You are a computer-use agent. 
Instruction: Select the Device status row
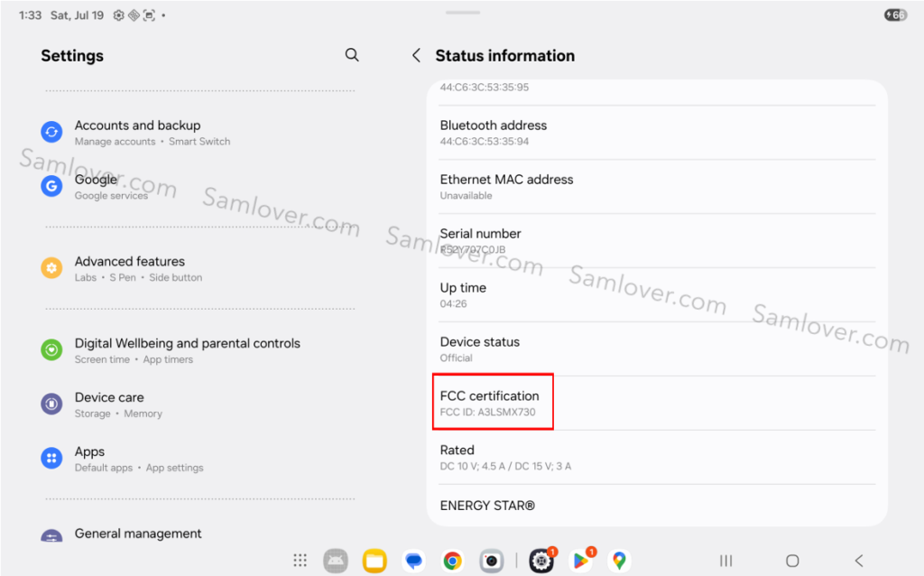pyautogui.click(x=657, y=349)
